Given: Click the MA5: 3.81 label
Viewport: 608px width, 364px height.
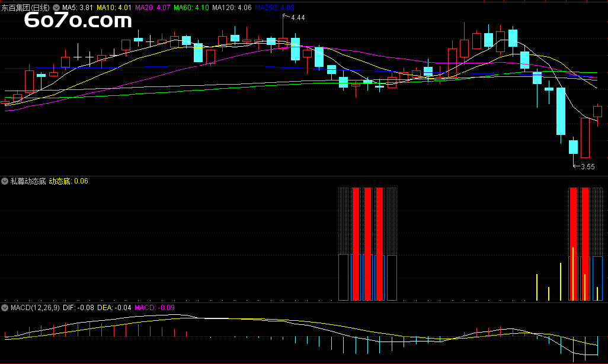Looking at the screenshot, I should tap(78, 7).
